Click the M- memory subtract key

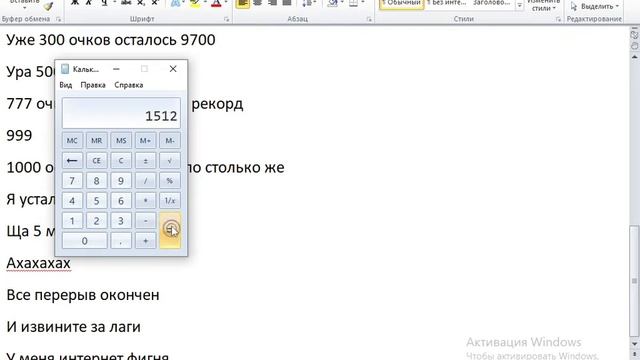(170, 141)
